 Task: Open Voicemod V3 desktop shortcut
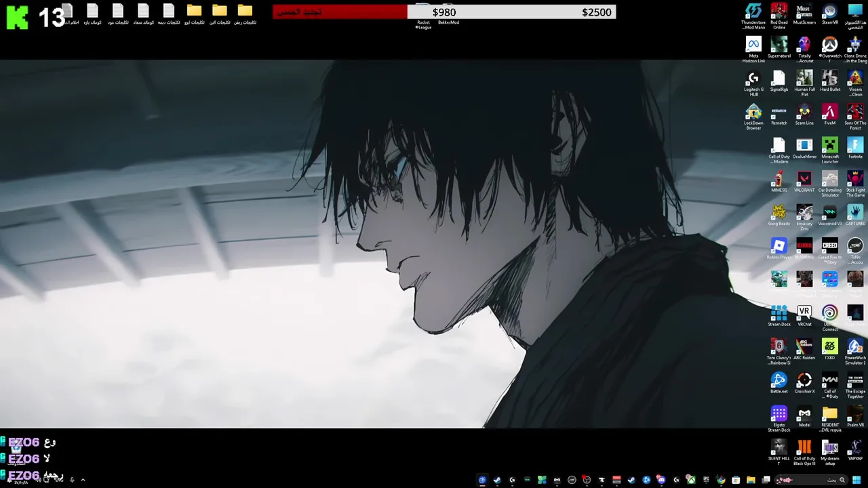point(830,216)
